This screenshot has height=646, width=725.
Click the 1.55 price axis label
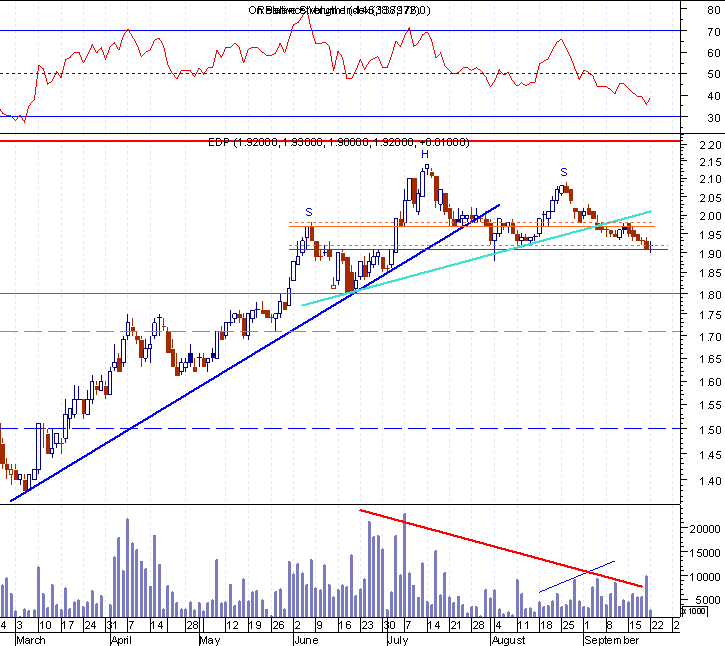coord(710,406)
